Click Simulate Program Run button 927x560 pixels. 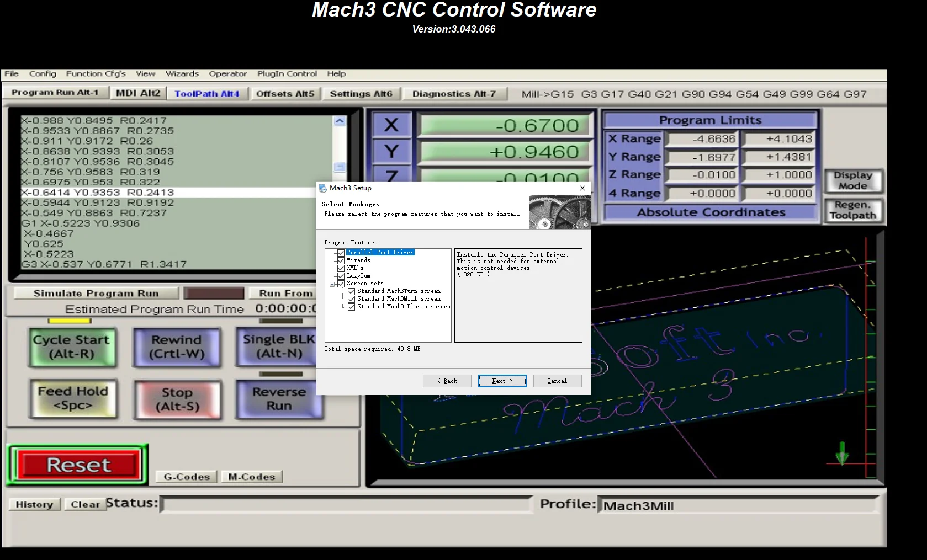(96, 294)
